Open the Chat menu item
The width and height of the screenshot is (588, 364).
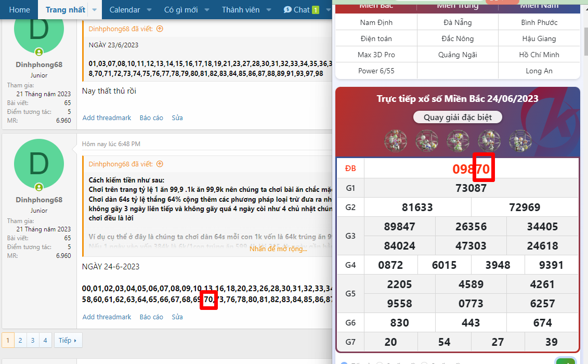[302, 10]
